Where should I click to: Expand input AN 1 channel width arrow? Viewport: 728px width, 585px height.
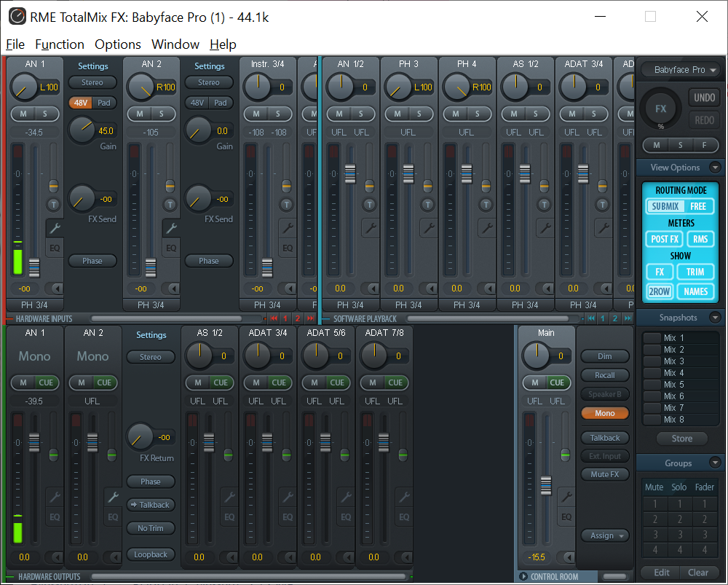[x=57, y=288]
